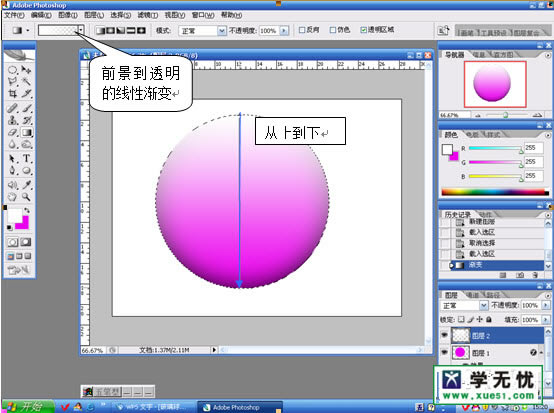Toggle the 透明区域 (Transparency) checkbox
The height and width of the screenshot is (413, 554).
[x=363, y=30]
